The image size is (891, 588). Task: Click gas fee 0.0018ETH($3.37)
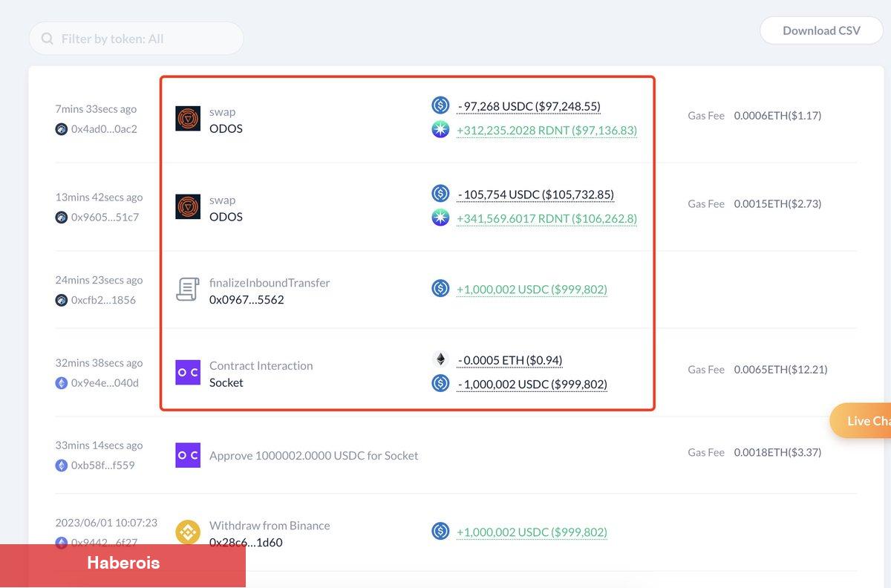(x=777, y=452)
